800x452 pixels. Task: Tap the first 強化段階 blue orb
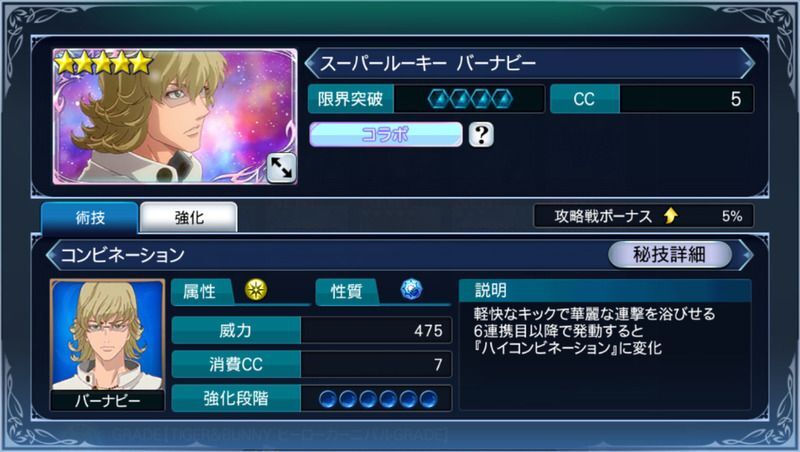[328, 399]
